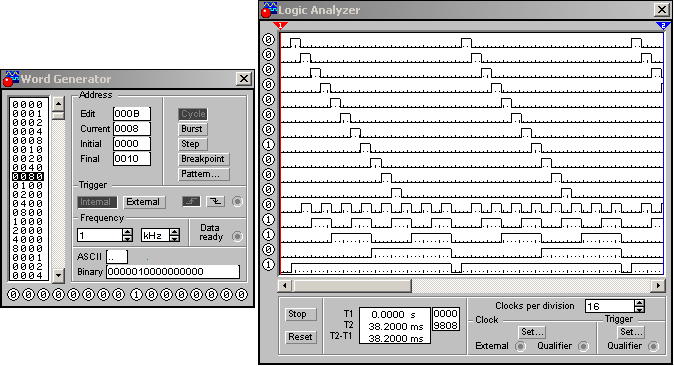The width and height of the screenshot is (674, 366).
Task: Click the Trigger Qualifier terminal indicator
Action: [653, 346]
